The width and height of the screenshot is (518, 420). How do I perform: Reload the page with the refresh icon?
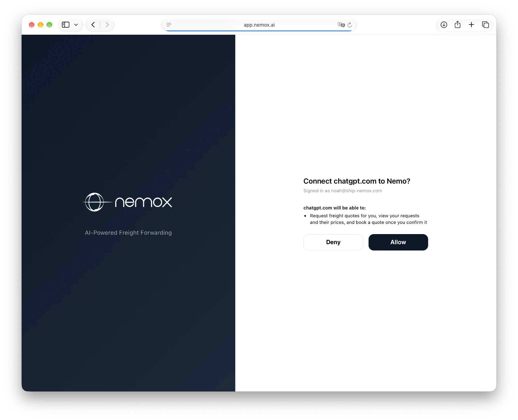click(350, 25)
